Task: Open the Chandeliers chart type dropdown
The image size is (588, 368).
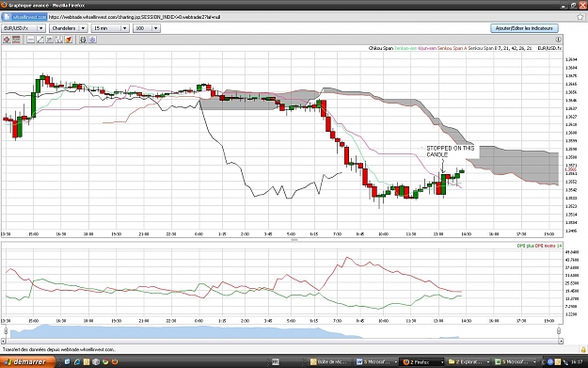Action: (69, 28)
